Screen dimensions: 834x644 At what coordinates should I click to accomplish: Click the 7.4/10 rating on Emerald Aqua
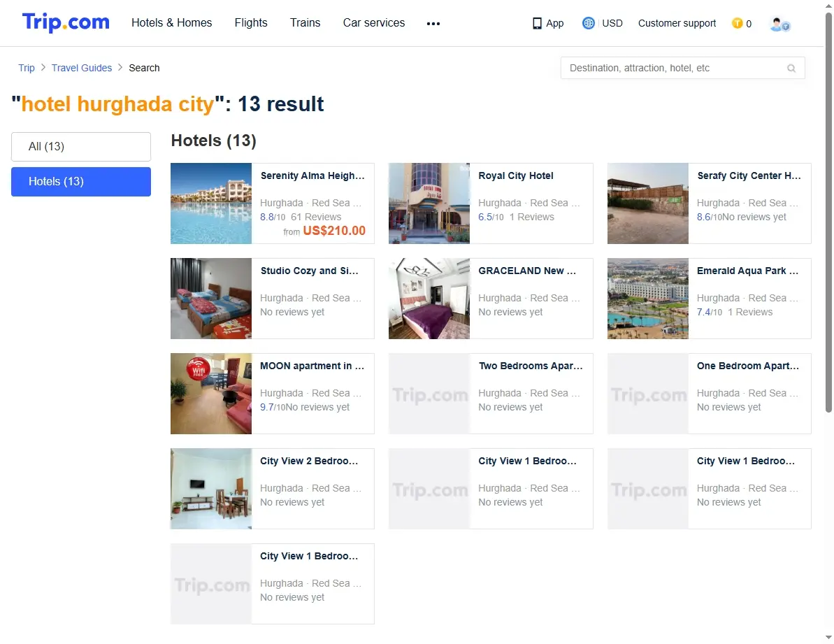(x=710, y=313)
